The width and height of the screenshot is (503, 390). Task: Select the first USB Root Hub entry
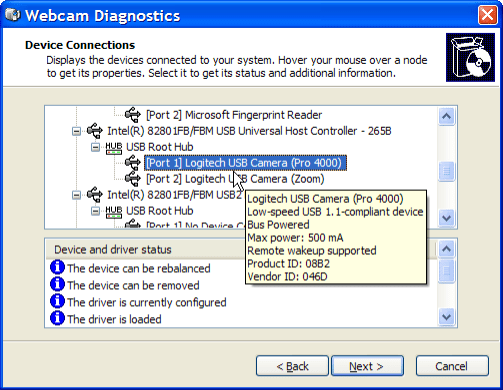click(160, 147)
